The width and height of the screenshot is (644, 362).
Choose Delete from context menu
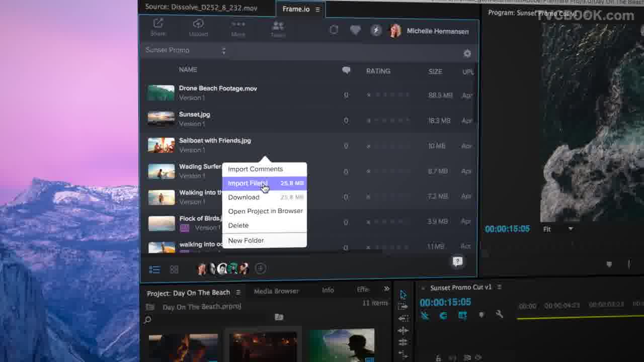point(264,225)
